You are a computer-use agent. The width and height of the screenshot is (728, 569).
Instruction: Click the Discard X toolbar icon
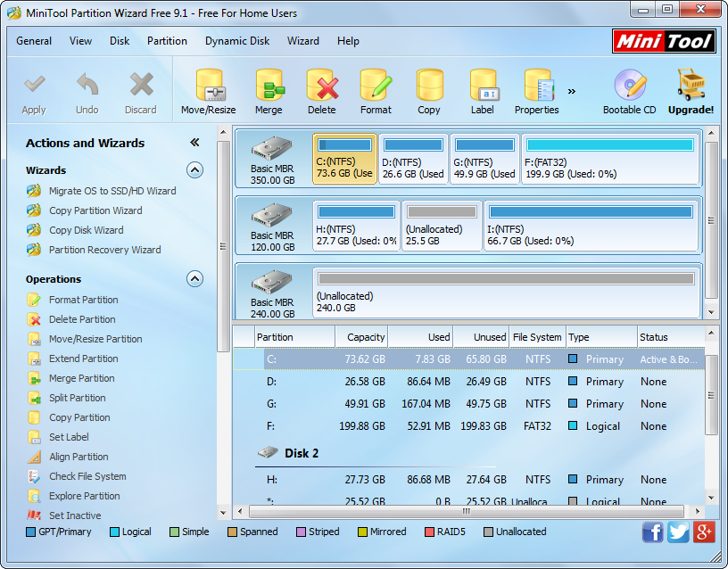click(141, 85)
